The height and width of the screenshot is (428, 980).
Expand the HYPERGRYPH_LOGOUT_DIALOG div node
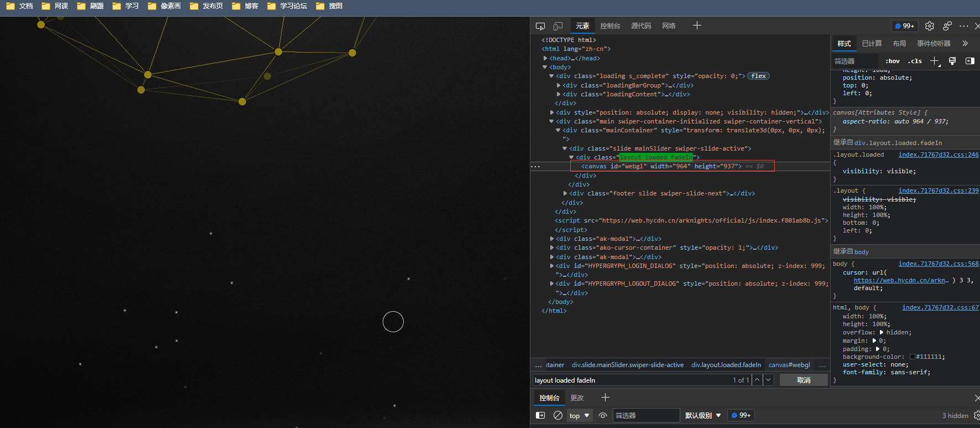tap(552, 283)
